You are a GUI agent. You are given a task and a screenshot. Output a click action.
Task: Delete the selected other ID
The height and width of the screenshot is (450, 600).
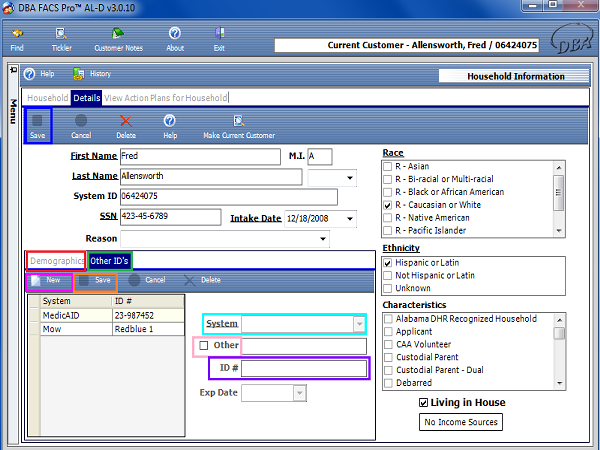(202, 280)
